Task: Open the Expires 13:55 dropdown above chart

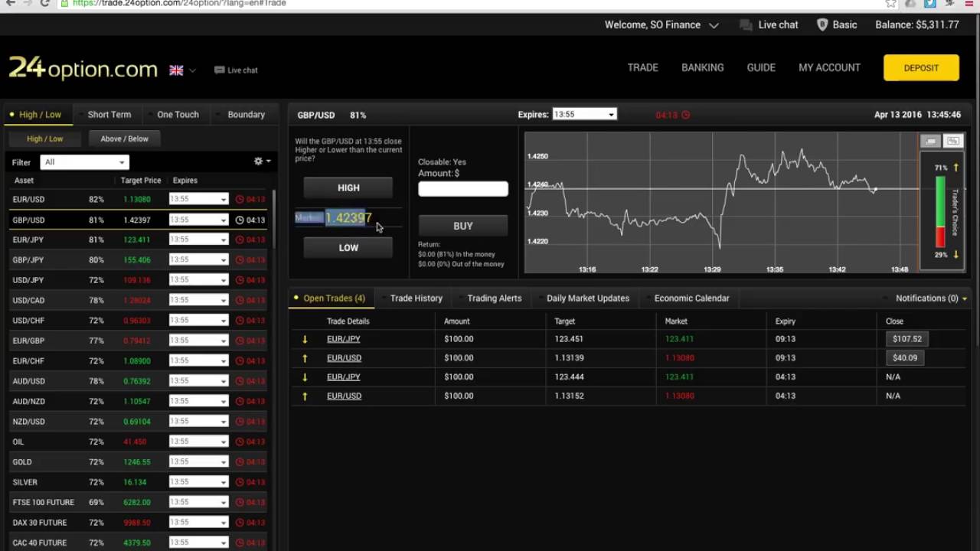Action: point(584,115)
